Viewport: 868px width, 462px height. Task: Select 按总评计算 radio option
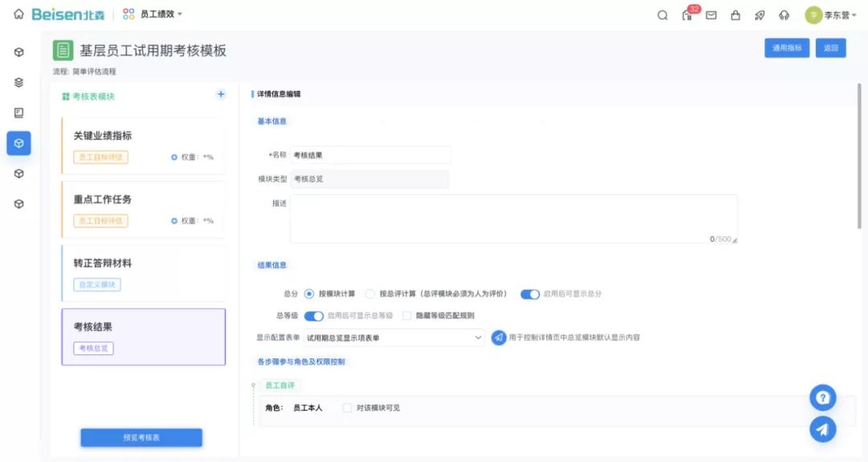point(371,294)
